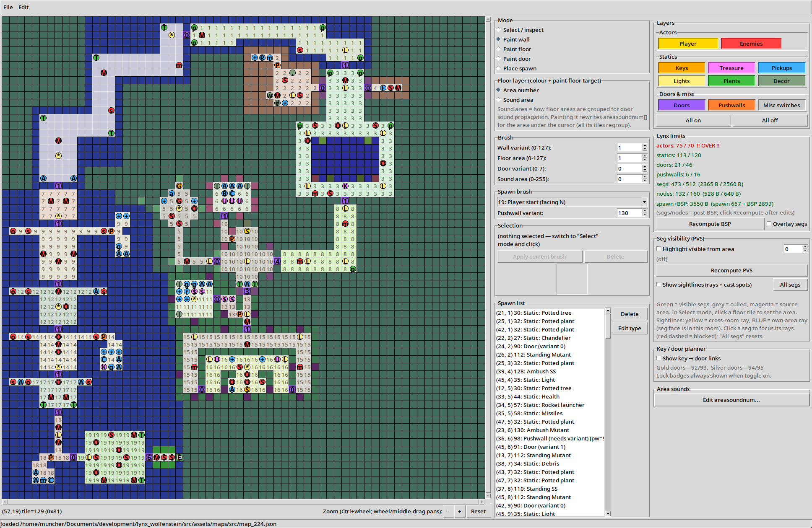Click the gray-green # marker in area 2
The height and width of the screenshot is (528, 812).
pos(277,103)
